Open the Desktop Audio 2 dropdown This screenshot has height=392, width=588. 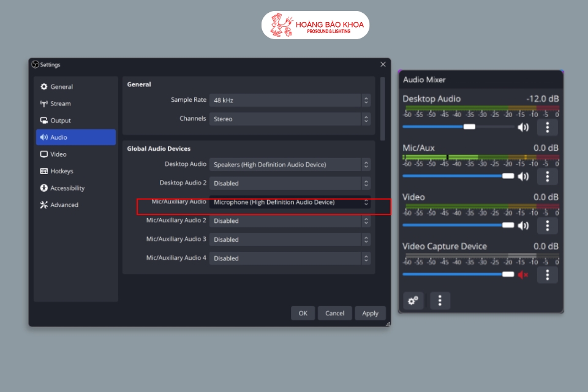[x=290, y=183]
